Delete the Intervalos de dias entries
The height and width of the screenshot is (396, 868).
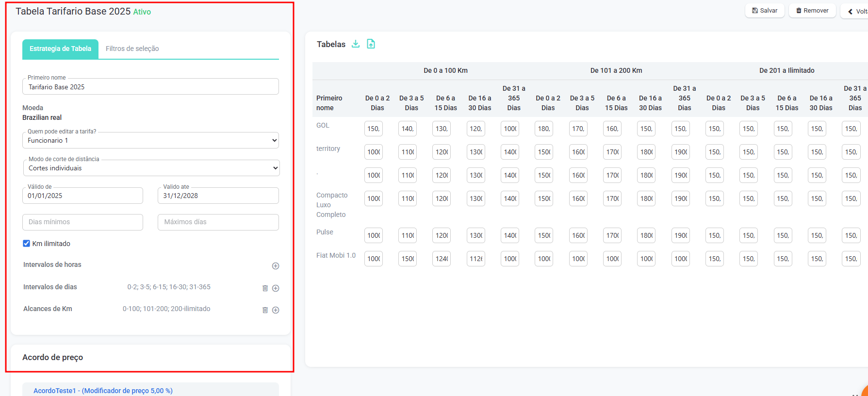265,288
